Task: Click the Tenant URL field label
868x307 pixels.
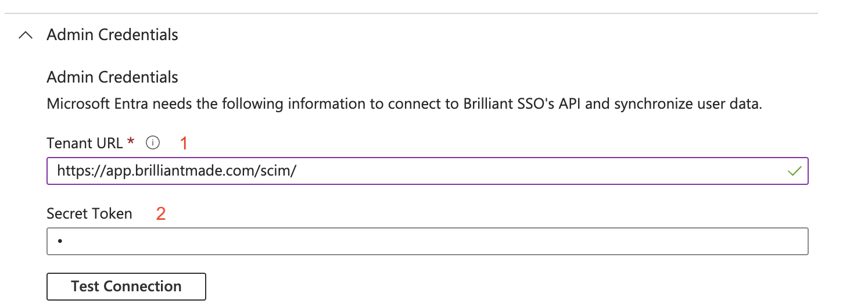Action: [x=85, y=142]
